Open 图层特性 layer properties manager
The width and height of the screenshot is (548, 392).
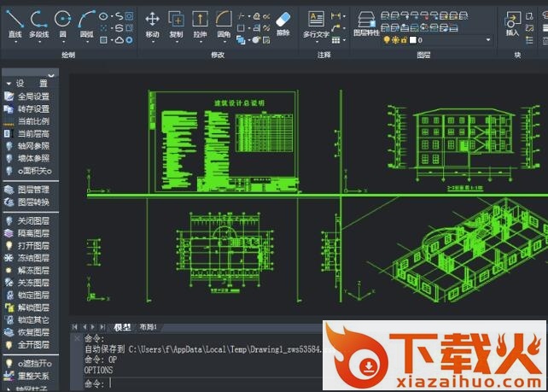tap(365, 22)
